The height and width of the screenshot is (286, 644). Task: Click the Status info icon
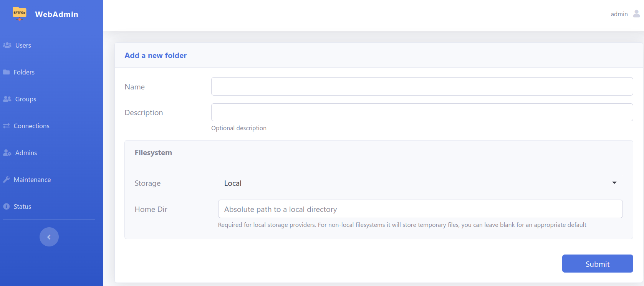(x=7, y=207)
